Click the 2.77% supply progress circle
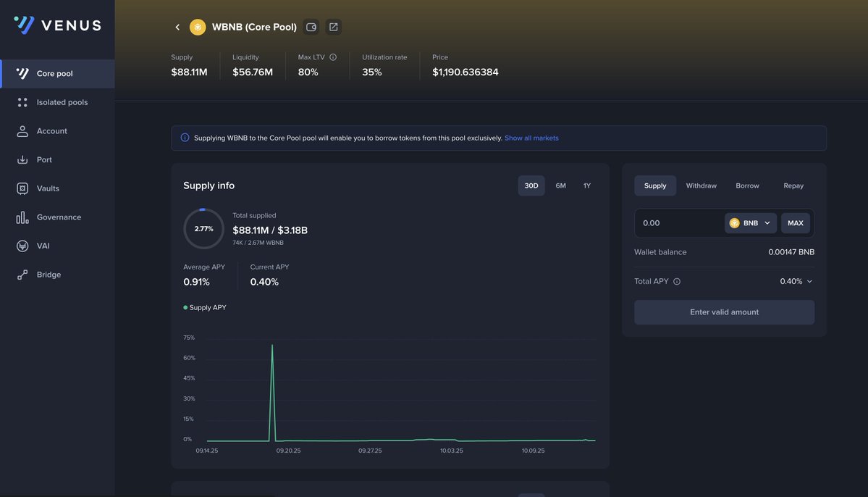The width and height of the screenshot is (868, 497). (x=203, y=229)
